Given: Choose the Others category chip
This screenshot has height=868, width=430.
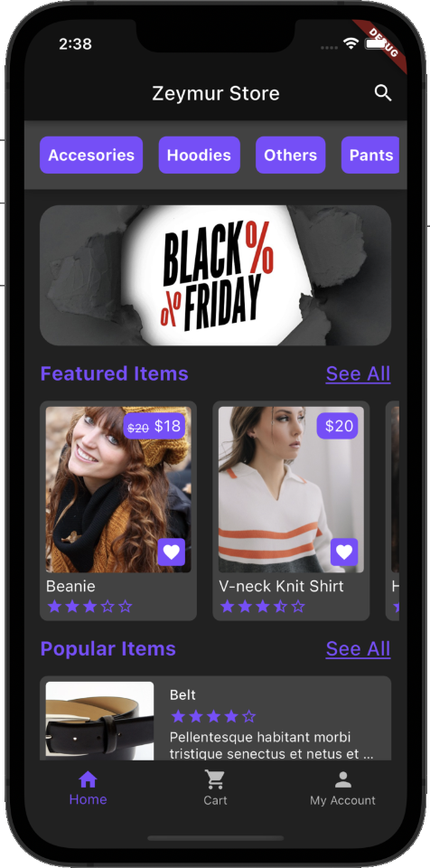Looking at the screenshot, I should click(x=291, y=155).
